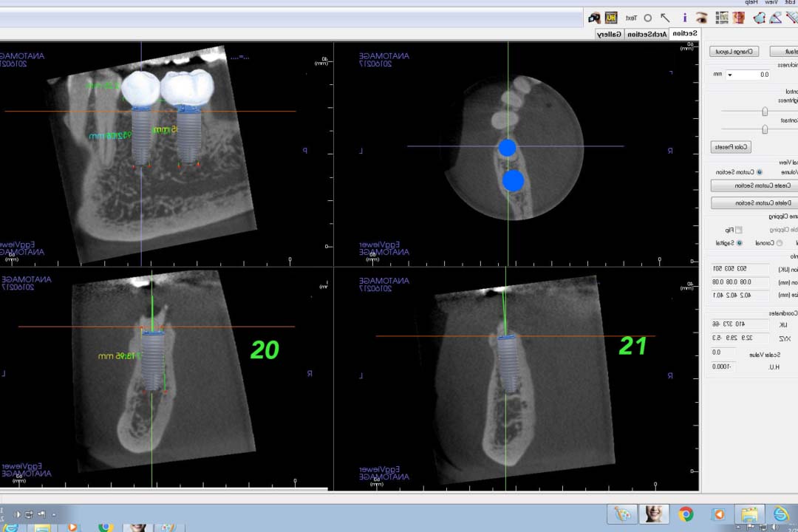Click Create Custom Section
This screenshot has width=798, height=532.
click(x=756, y=185)
